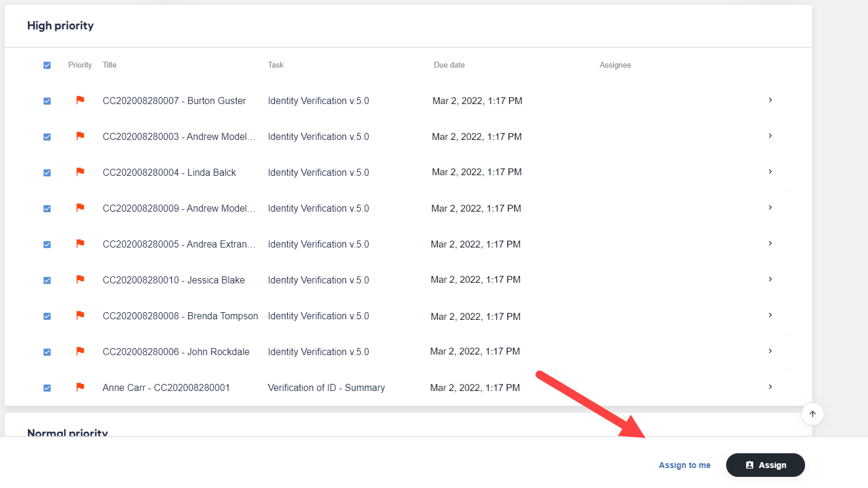868x488 pixels.
Task: Sort by the Title column header
Action: click(109, 65)
